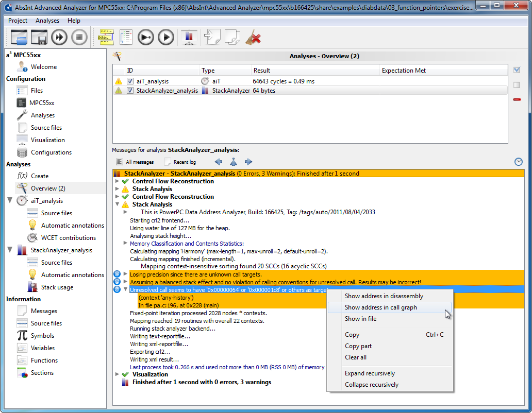Open Source files under Configuration

pos(46,127)
